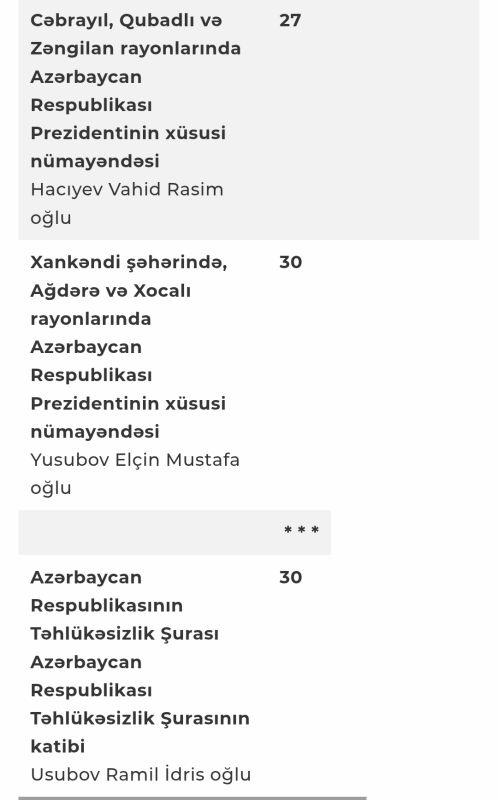The width and height of the screenshot is (498, 800).
Task: Select the name Yusubov Elçin Mustafa
Action: 135,460
